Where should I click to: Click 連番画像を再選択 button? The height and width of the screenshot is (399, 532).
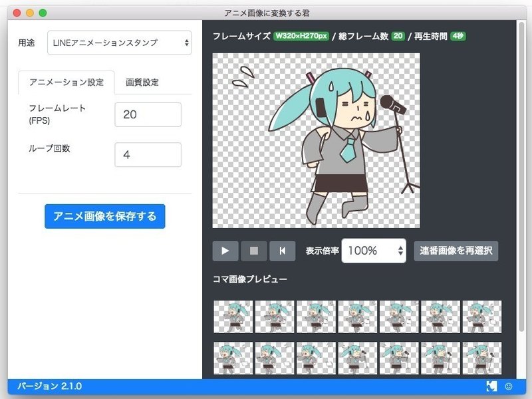pos(456,251)
